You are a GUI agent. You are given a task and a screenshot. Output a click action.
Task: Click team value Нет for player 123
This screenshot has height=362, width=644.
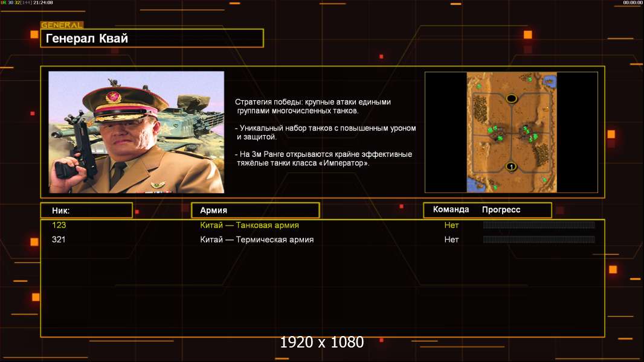tap(451, 226)
